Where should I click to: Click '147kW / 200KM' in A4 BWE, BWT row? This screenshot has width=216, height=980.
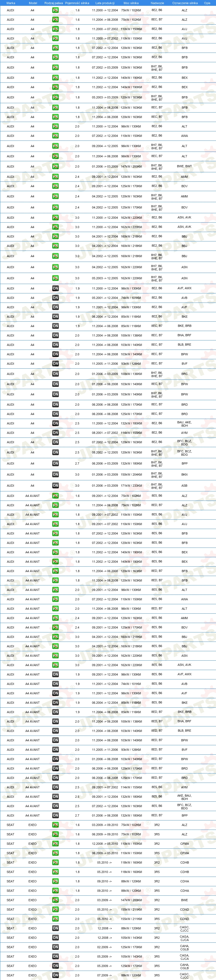point(131,167)
